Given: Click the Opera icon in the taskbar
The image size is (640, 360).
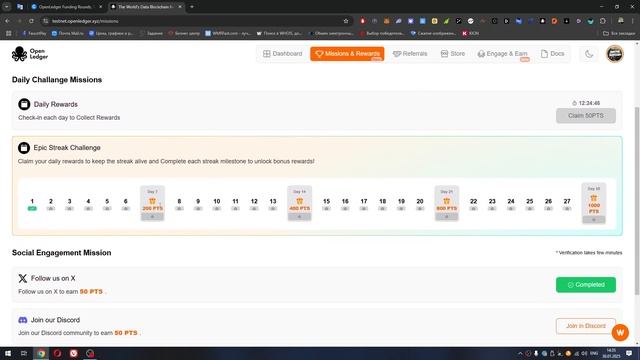Looking at the screenshot, I should (x=57, y=353).
